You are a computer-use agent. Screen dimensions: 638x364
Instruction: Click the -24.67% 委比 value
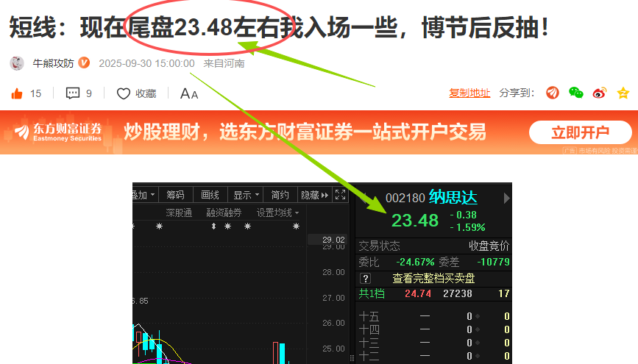(416, 262)
